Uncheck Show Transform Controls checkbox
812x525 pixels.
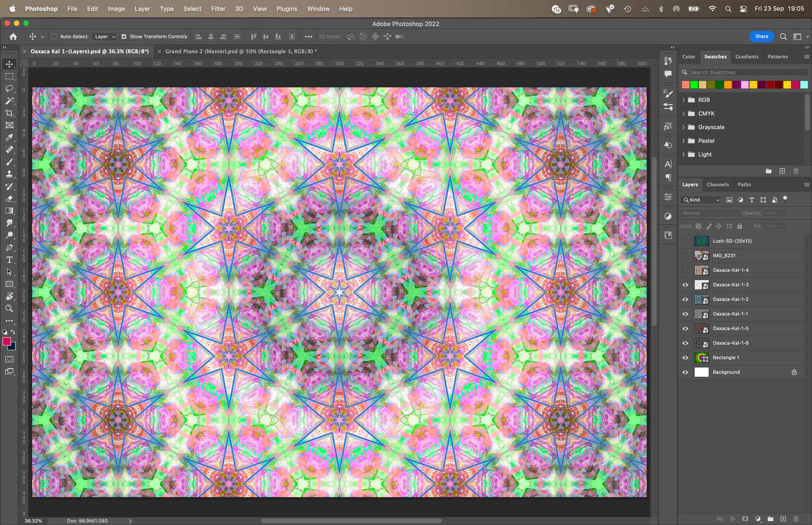[x=124, y=36]
